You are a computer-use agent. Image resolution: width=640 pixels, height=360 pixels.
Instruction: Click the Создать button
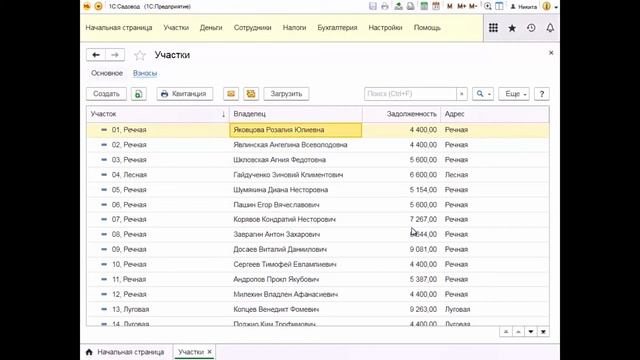(106, 94)
